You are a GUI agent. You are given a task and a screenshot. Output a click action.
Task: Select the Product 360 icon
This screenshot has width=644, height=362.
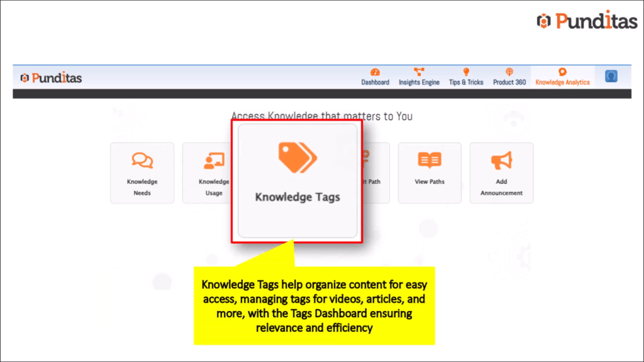click(509, 72)
